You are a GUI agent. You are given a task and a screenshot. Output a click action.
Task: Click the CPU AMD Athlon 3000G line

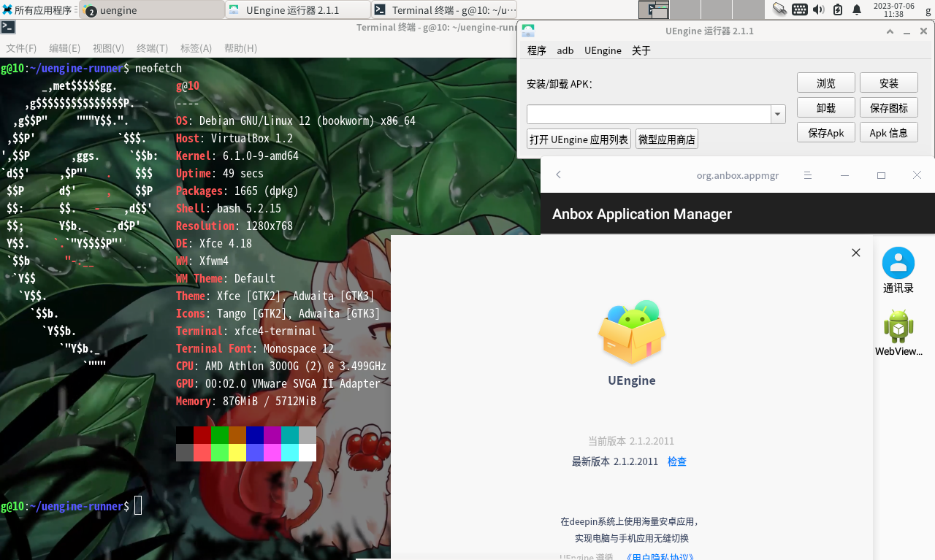click(x=281, y=367)
